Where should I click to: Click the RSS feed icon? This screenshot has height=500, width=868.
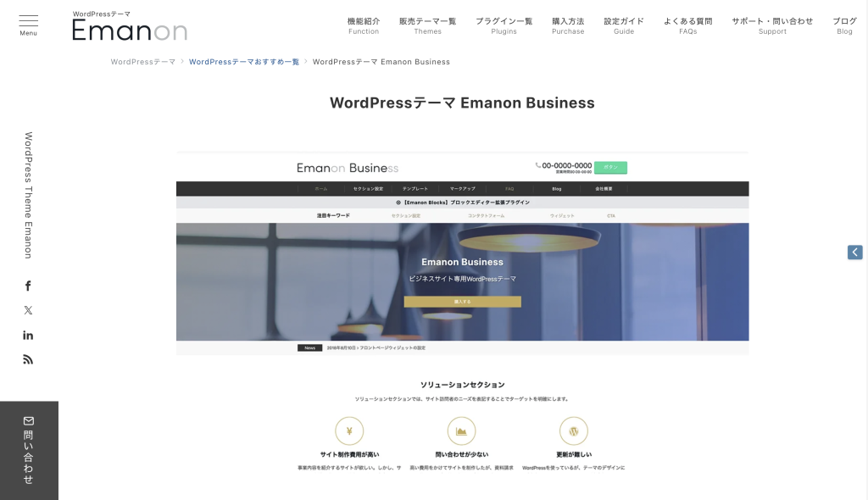[x=28, y=359]
